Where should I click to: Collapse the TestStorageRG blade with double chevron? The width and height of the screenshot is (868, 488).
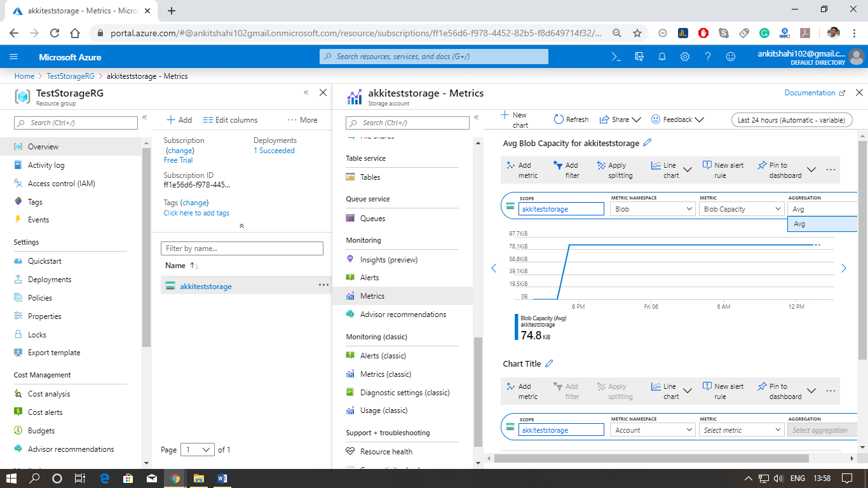pos(306,93)
